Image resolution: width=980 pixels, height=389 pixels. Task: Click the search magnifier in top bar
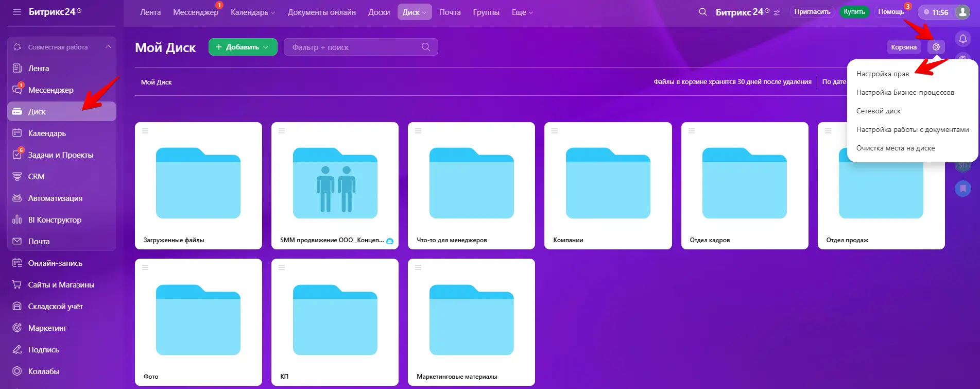(702, 12)
